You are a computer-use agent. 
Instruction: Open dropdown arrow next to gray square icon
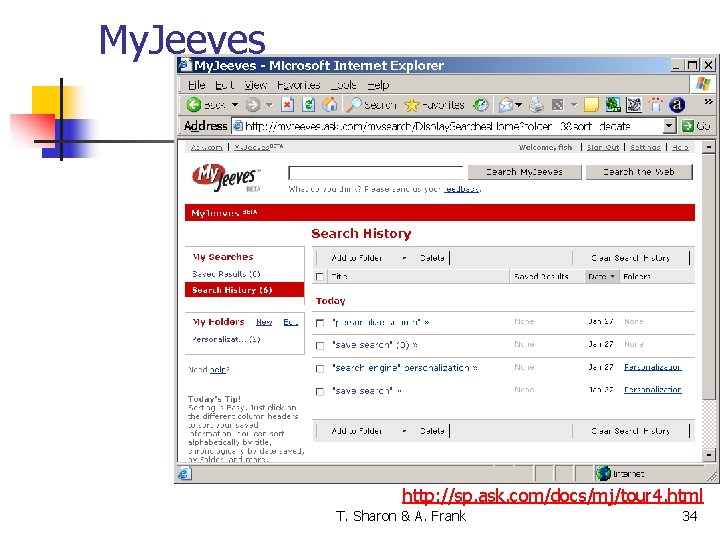[x=574, y=105]
